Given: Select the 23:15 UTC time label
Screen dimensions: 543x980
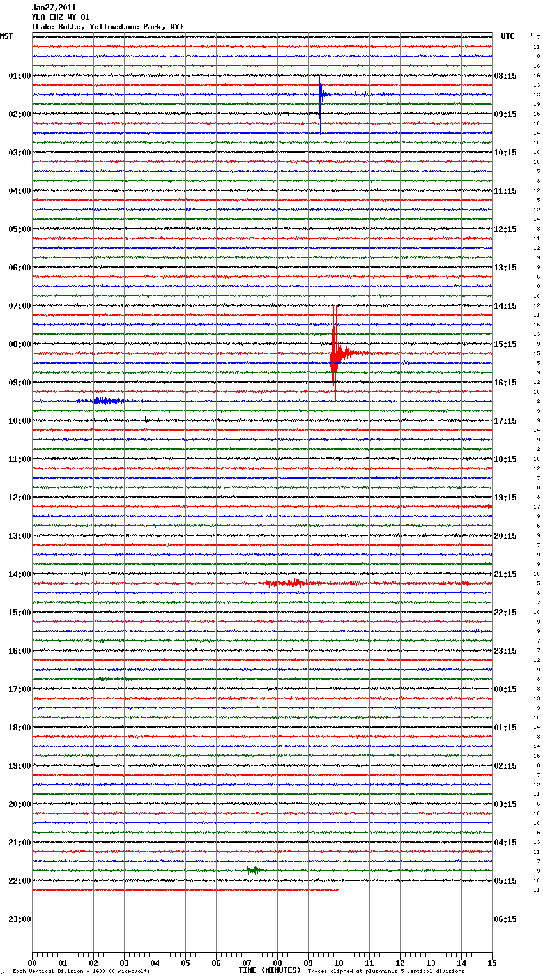Looking at the screenshot, I should (x=505, y=651).
